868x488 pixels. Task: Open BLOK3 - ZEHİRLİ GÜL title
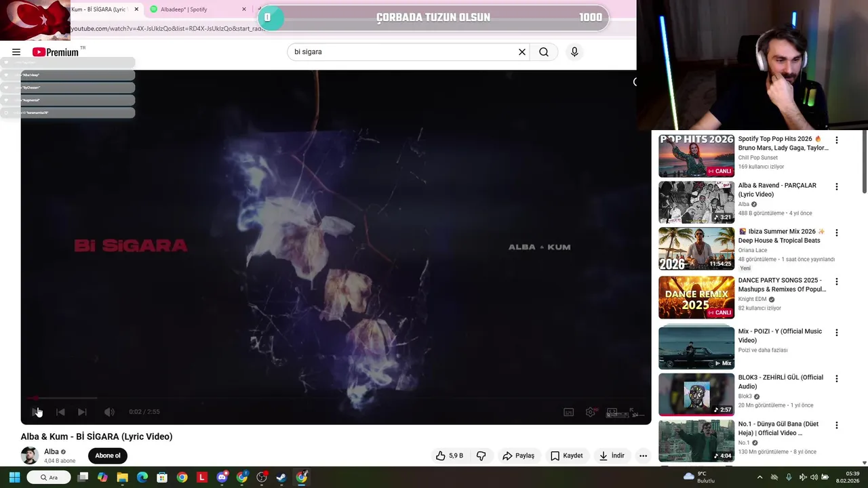(x=781, y=382)
